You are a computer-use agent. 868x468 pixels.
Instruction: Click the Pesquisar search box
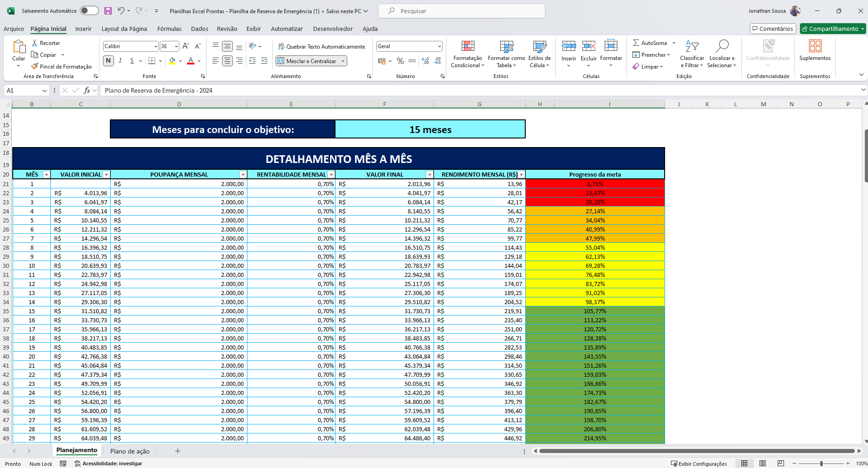point(461,11)
